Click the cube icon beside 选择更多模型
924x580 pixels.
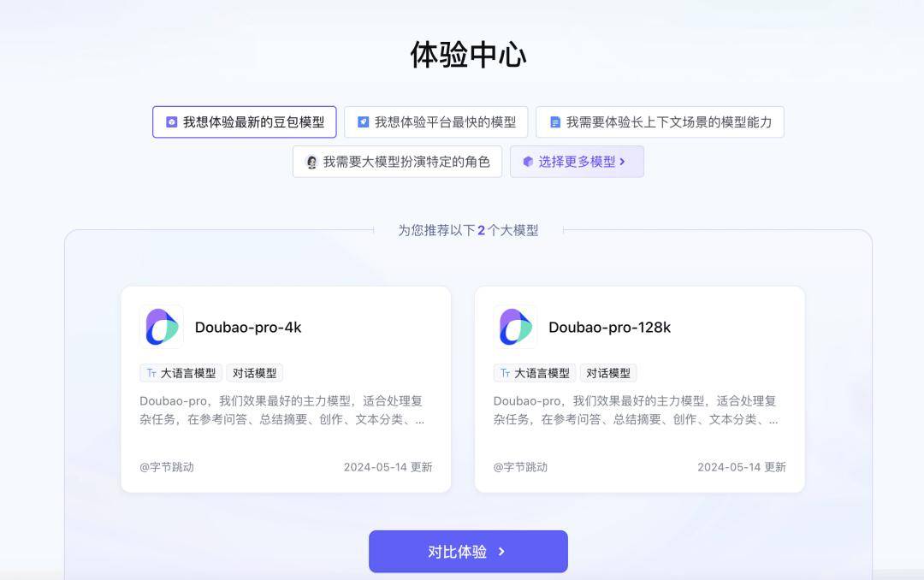point(528,162)
